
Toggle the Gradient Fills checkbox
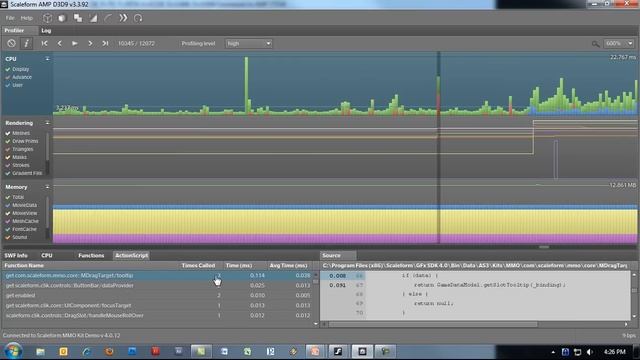pyautogui.click(x=8, y=173)
